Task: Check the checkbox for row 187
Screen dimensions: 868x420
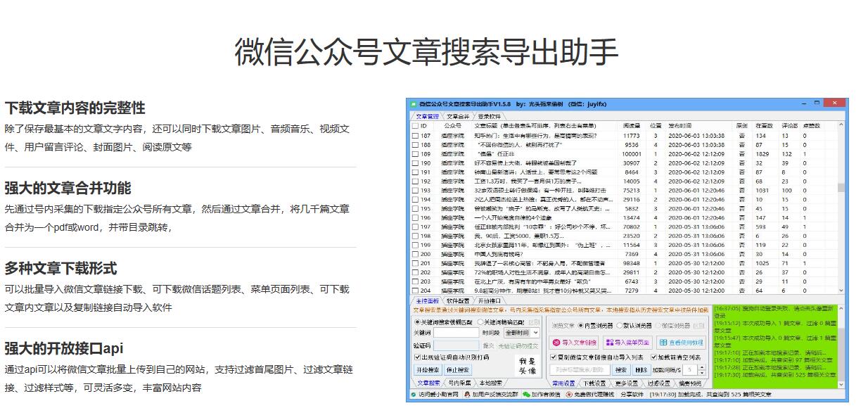Action: 415,136
